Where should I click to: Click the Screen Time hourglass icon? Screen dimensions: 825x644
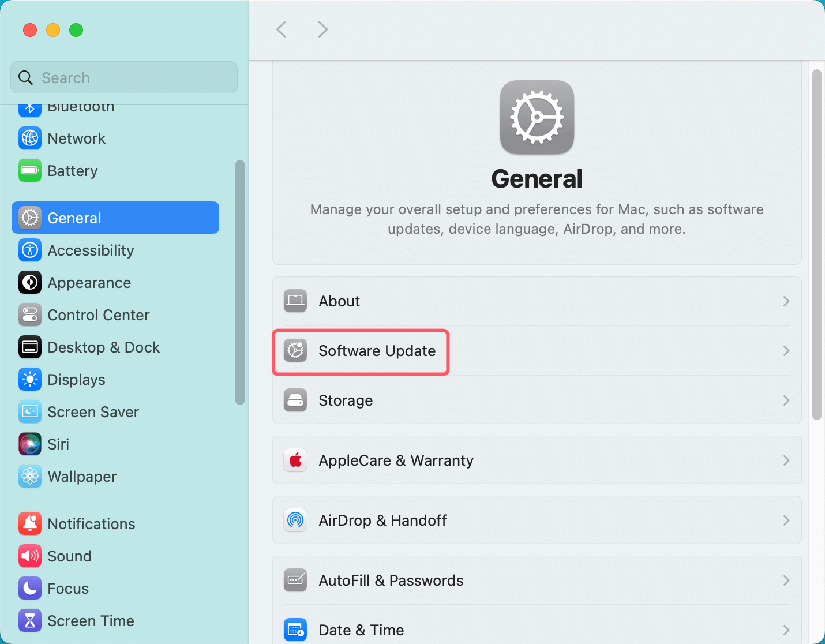coord(30,621)
